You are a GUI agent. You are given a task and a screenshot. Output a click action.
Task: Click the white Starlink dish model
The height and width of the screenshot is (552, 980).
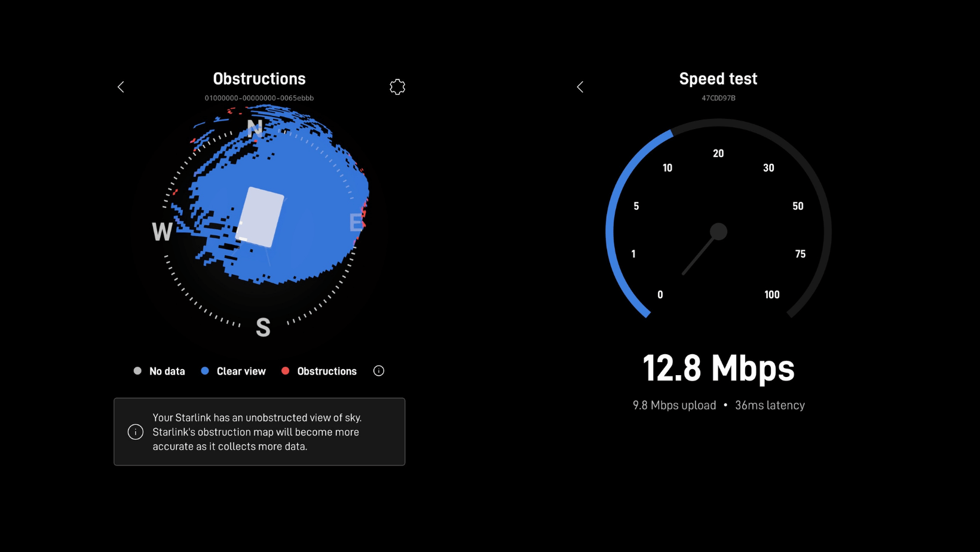coord(261,217)
